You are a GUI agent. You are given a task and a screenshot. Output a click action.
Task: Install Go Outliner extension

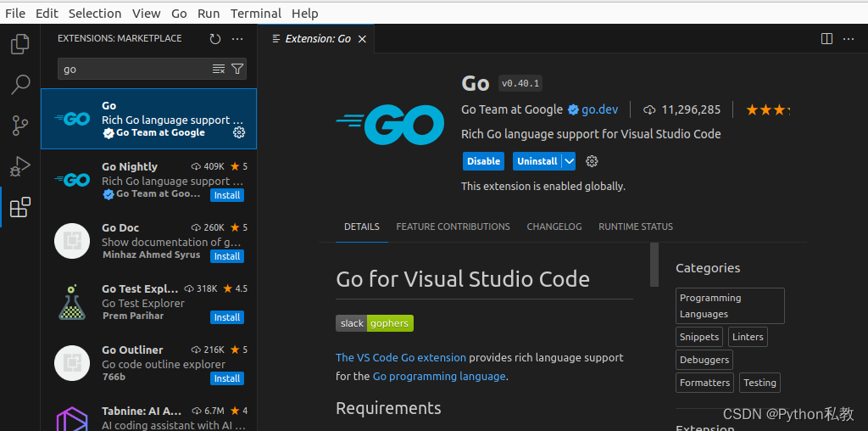(x=227, y=378)
